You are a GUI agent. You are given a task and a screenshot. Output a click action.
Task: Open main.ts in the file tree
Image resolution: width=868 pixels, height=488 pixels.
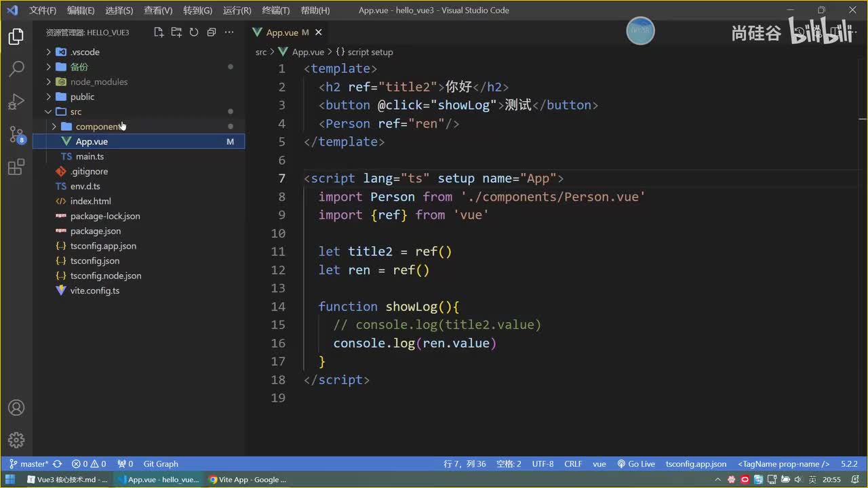pos(90,157)
